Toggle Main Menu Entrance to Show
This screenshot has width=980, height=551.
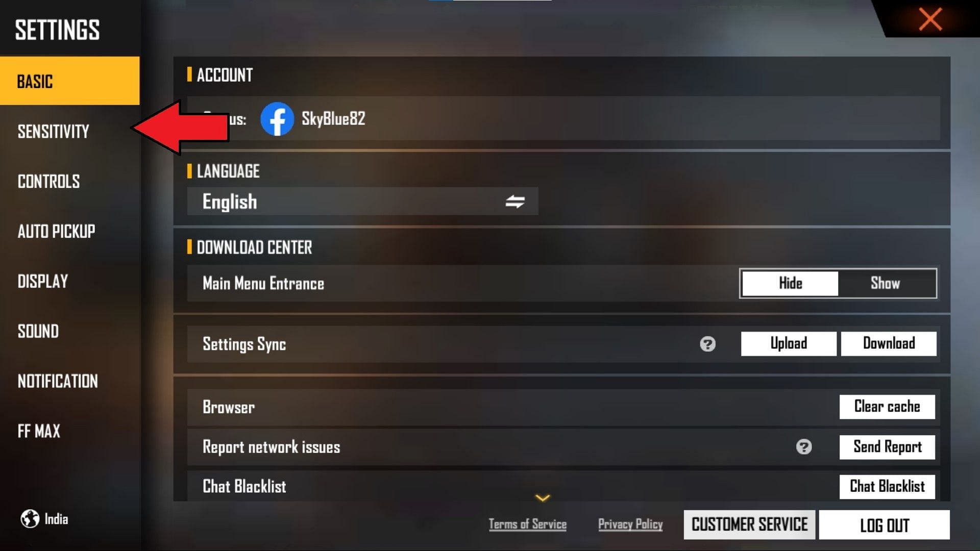point(885,283)
